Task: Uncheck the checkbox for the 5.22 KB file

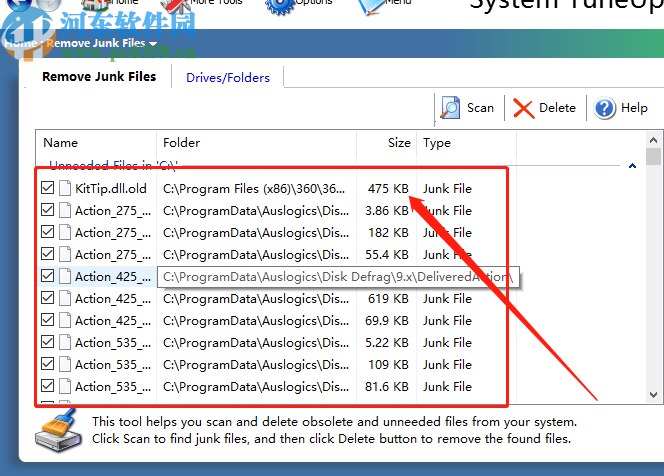Action: click(47, 342)
